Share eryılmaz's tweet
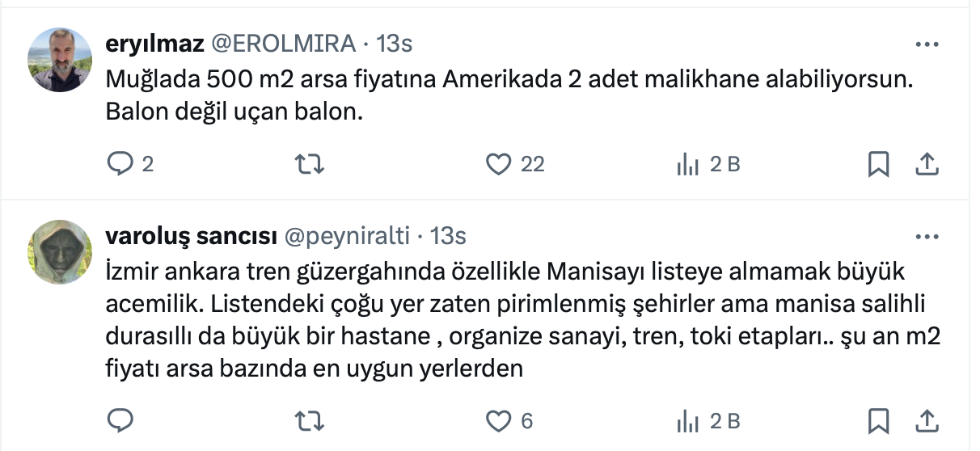 pos(926,164)
